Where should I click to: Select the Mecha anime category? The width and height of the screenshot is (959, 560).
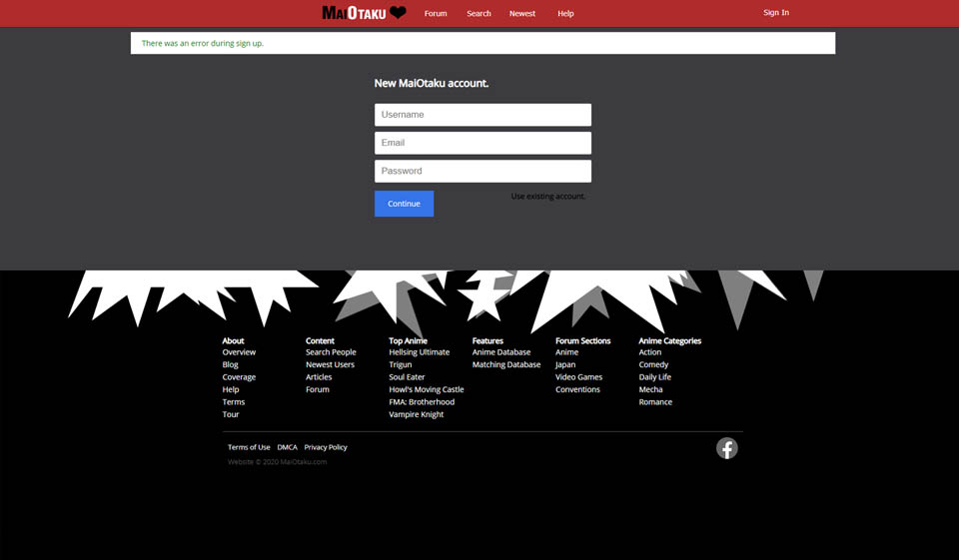[650, 390]
